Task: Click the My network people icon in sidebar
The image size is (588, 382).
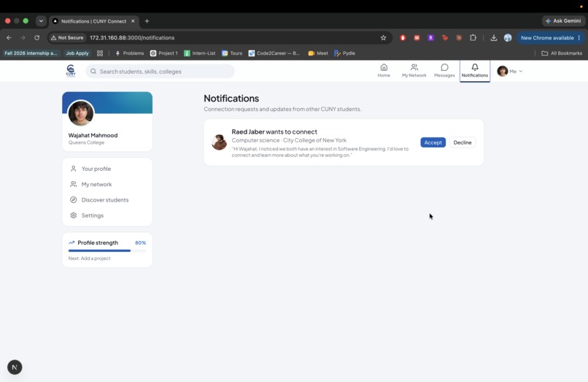Action: click(x=74, y=185)
